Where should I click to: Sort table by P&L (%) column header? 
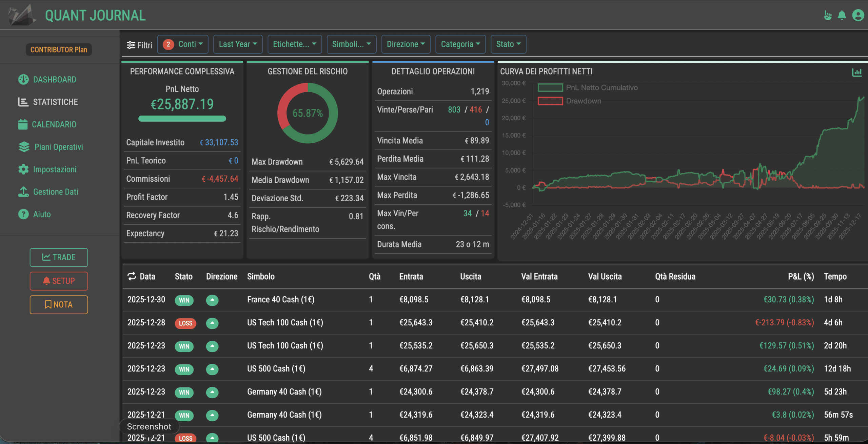tap(801, 277)
